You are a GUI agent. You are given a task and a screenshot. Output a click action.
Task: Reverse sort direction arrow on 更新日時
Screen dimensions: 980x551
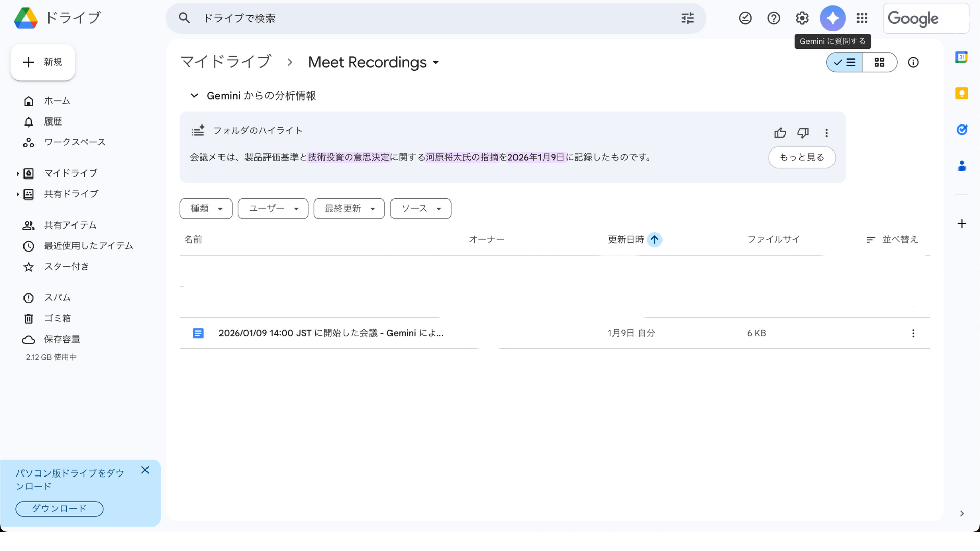(654, 240)
